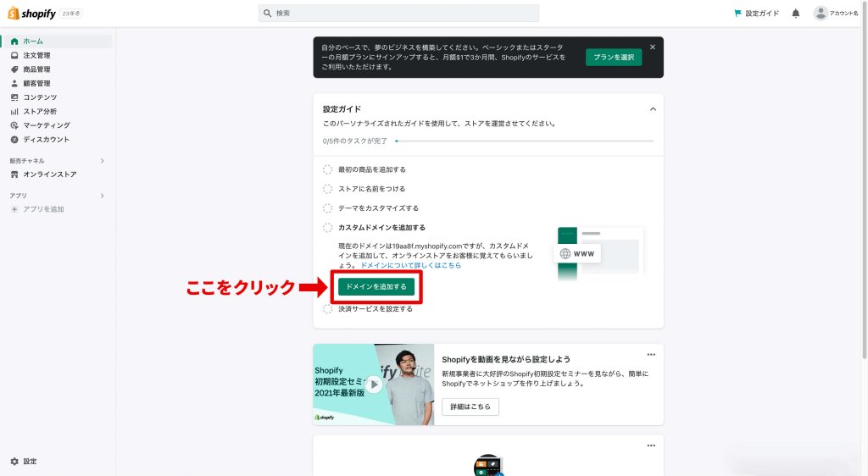Open the notifications bell
868x476 pixels.
[795, 14]
